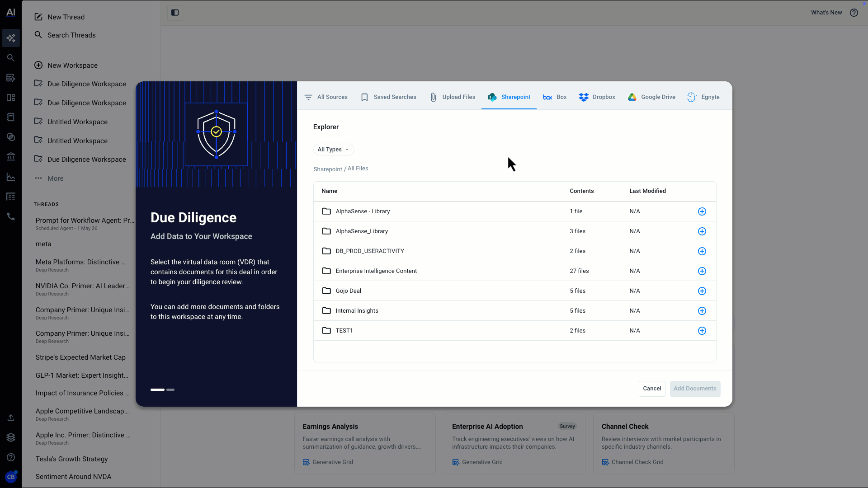This screenshot has height=488, width=868.
Task: Add Enterprise Intelligence Content with plus icon
Action: tap(702, 271)
